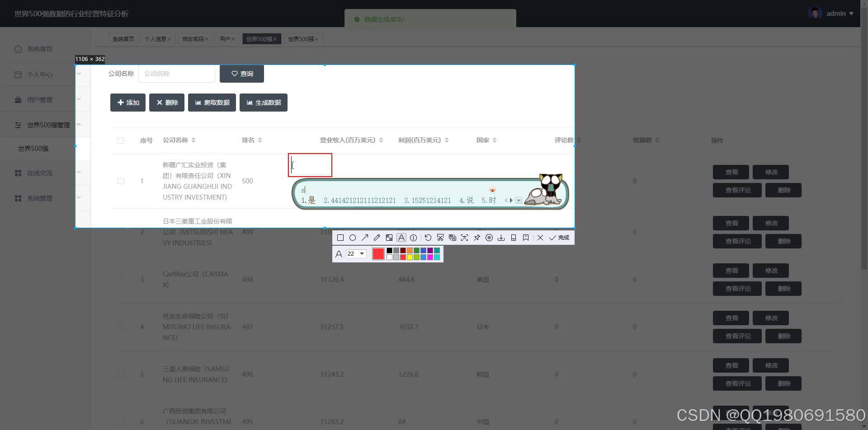The width and height of the screenshot is (868, 430).
Task: Check the row 4 住友生命保险 checkbox
Action: 121,327
